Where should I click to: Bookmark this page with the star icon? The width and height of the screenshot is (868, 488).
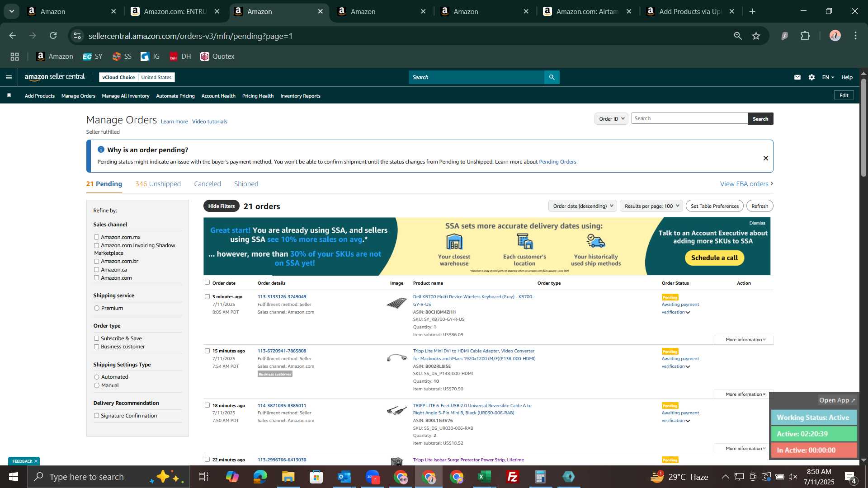point(756,36)
